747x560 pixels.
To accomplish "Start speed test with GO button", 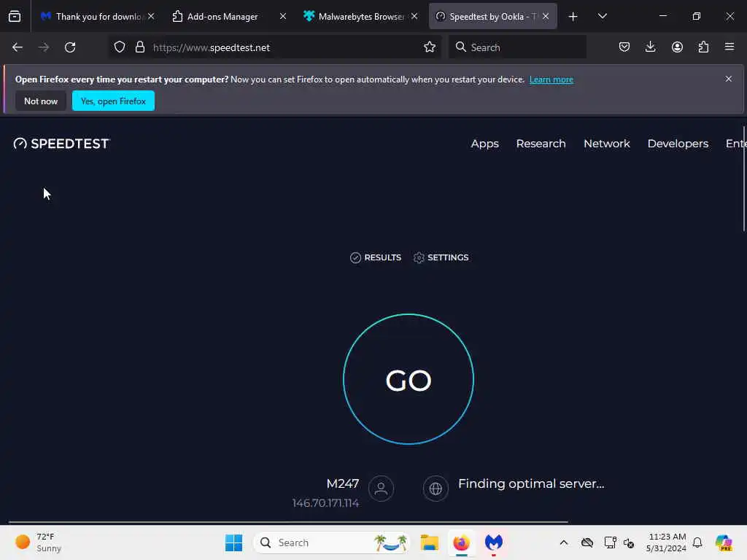I will point(409,379).
